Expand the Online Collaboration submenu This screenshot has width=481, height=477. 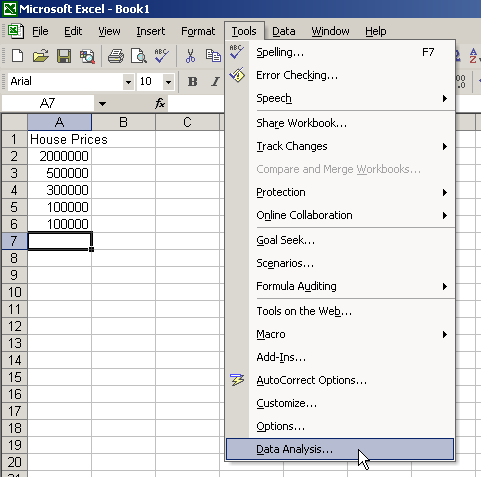tap(444, 215)
